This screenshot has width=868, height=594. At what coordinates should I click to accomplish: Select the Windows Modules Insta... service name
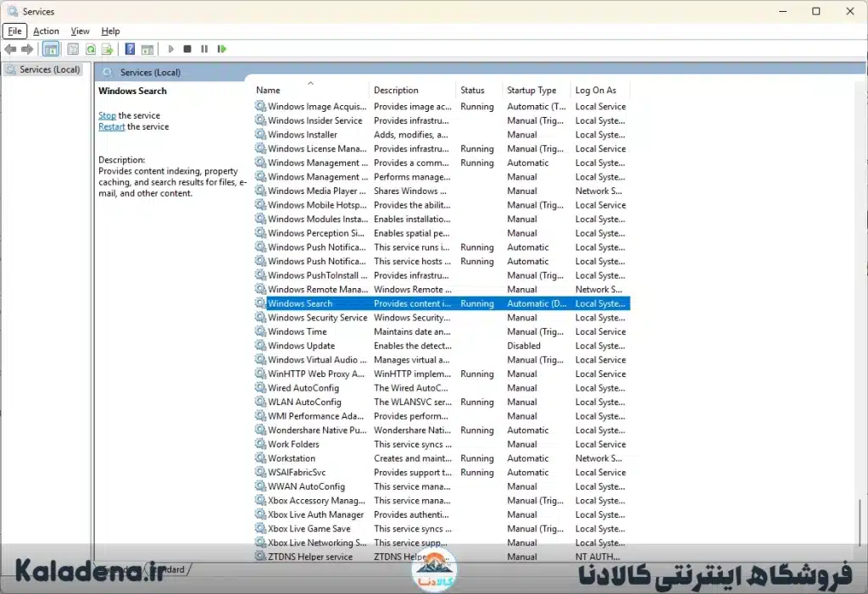pos(318,219)
